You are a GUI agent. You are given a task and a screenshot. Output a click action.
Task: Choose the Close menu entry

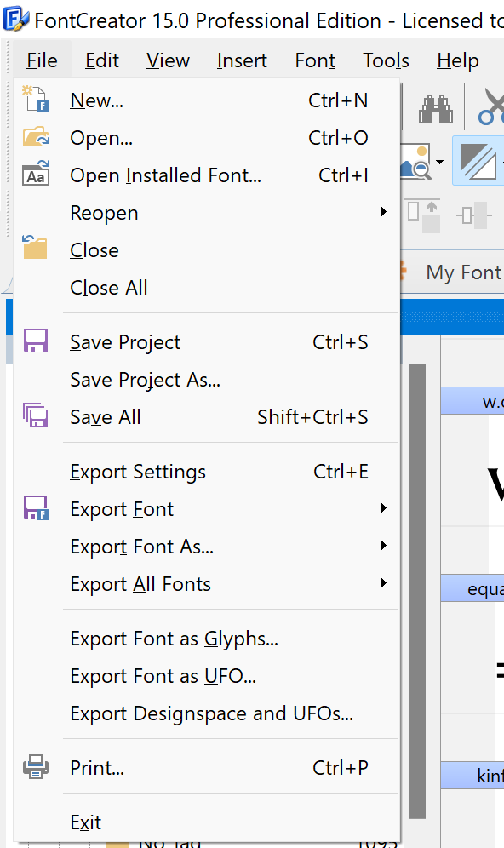tap(207, 249)
